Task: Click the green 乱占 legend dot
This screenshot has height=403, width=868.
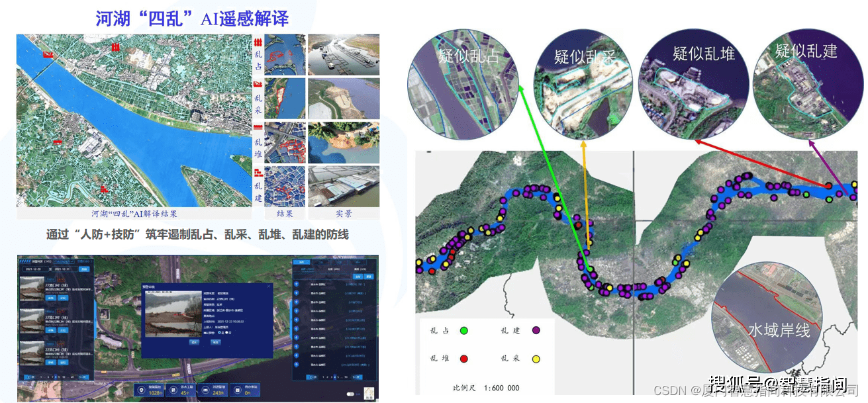Action: [464, 330]
